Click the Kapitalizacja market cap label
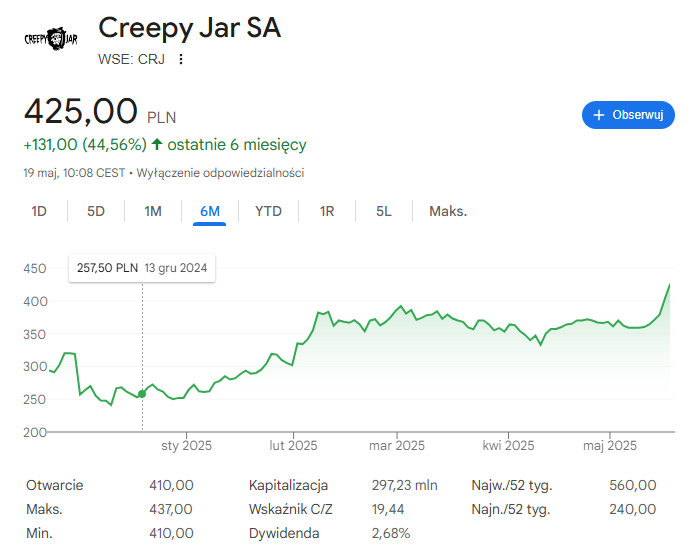The width and height of the screenshot is (692, 559). [289, 486]
